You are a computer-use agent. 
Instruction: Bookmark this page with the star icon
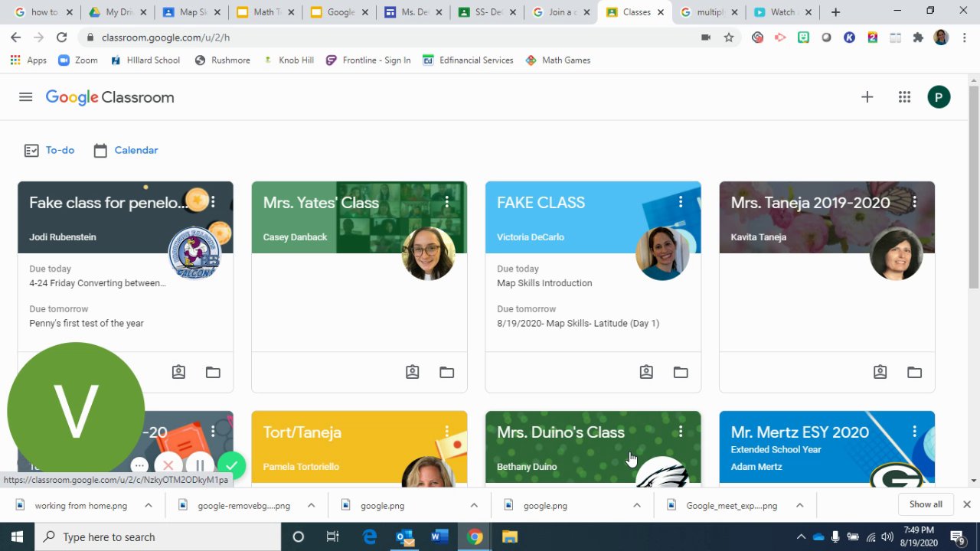click(729, 37)
